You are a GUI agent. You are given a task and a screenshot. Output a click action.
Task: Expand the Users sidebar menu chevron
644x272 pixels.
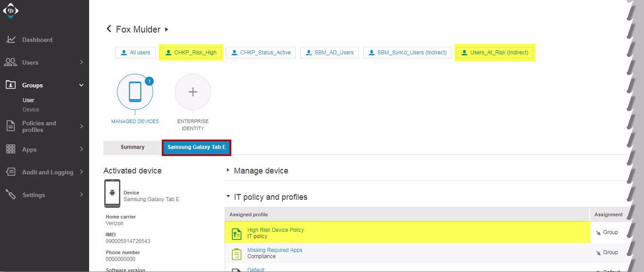tap(82, 62)
